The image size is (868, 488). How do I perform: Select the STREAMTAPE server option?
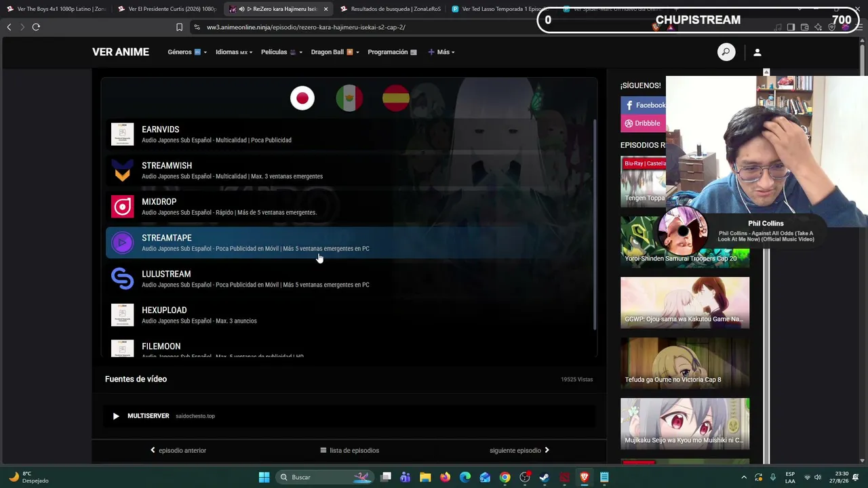pyautogui.click(x=349, y=243)
